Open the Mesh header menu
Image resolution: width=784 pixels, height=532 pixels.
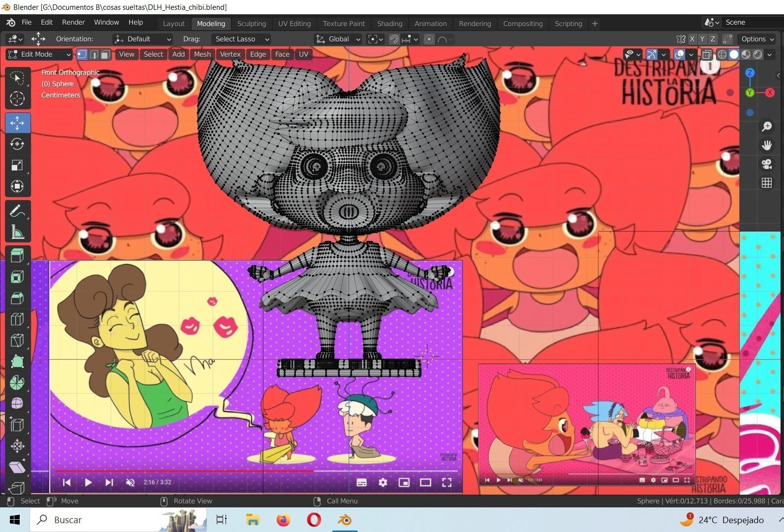(202, 54)
